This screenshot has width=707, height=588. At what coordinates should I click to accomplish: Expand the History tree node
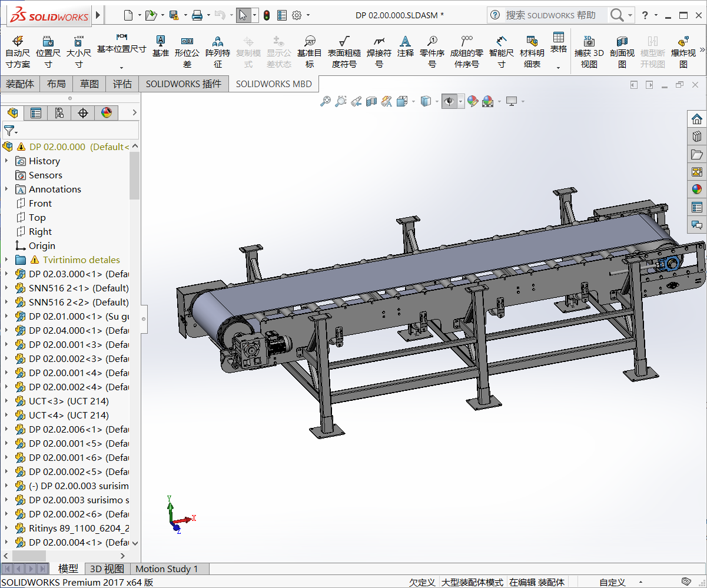(6, 161)
